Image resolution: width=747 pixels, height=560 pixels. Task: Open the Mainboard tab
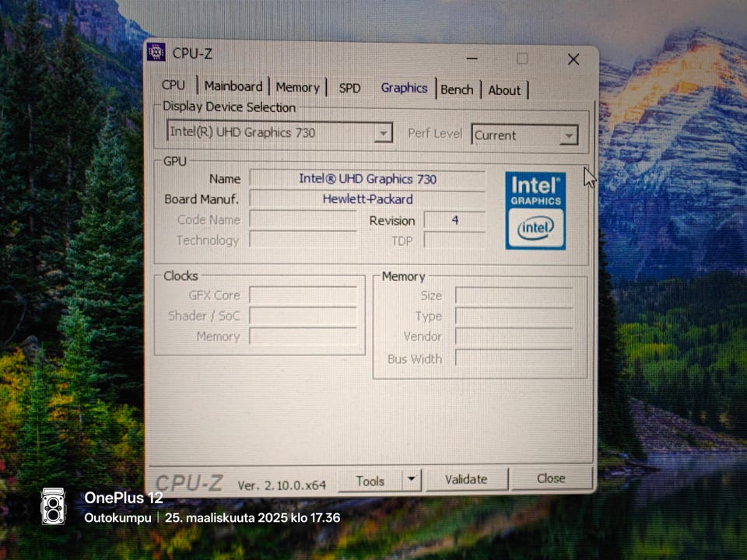tap(233, 86)
